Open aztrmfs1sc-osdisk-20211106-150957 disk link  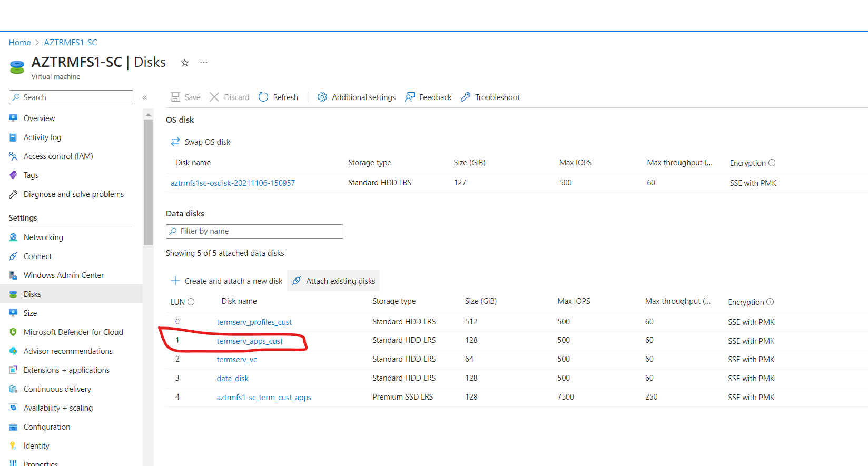233,183
